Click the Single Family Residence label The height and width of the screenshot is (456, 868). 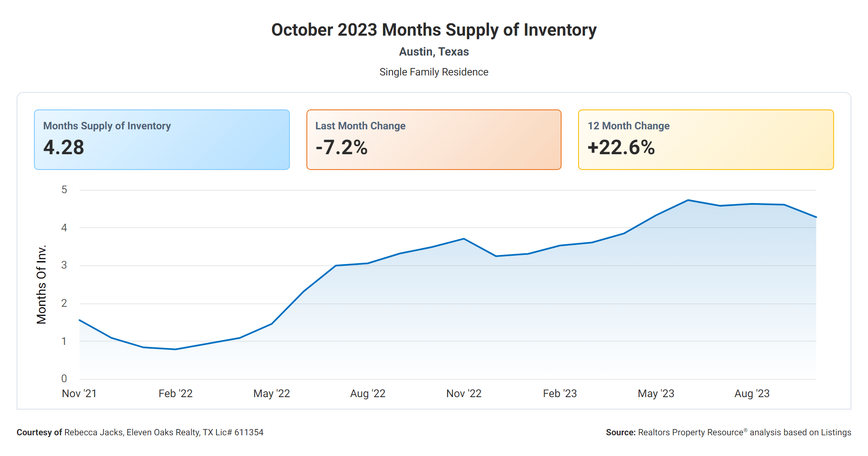[x=434, y=72]
